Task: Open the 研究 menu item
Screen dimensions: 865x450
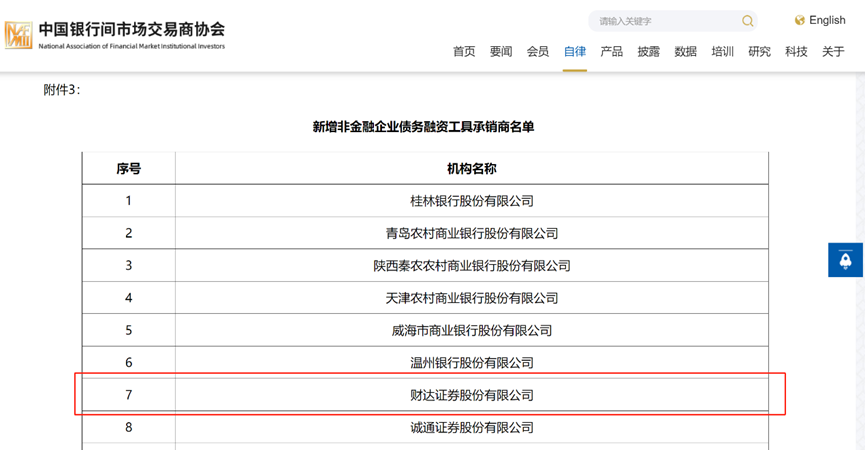Action: point(760,51)
